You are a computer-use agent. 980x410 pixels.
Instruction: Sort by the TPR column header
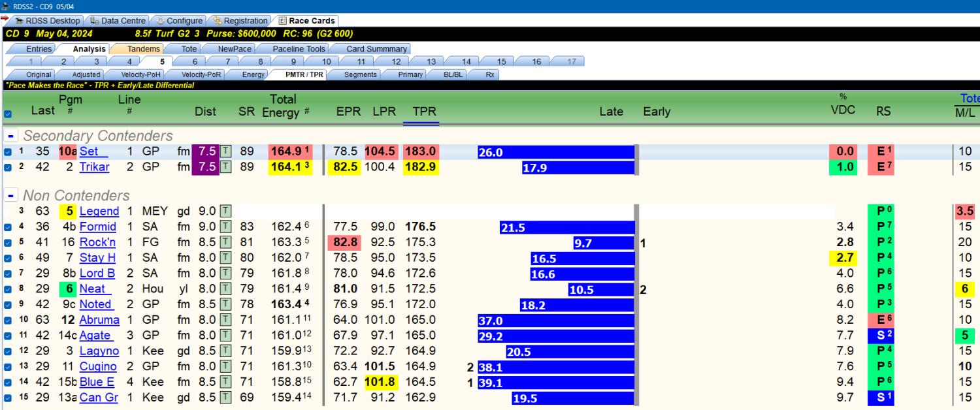coord(425,112)
